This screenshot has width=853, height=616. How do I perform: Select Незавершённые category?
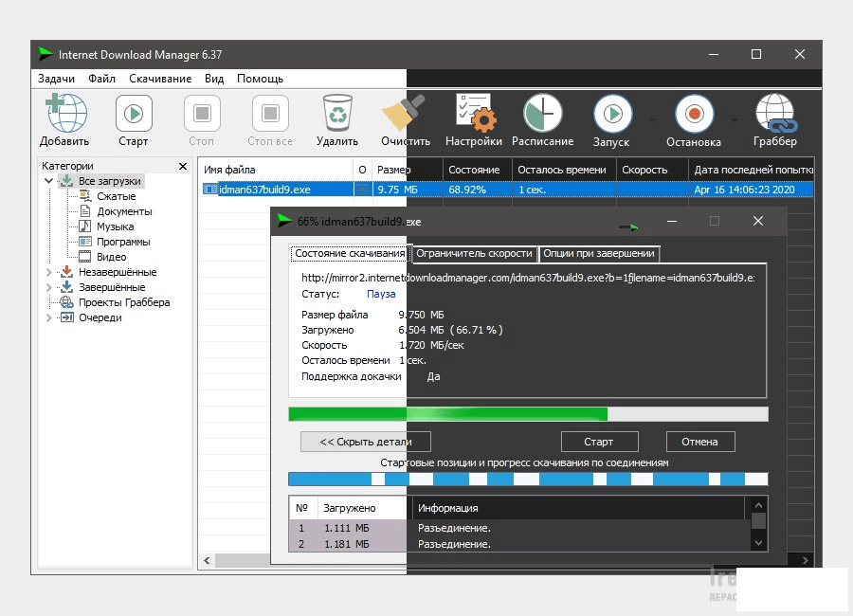pos(118,272)
